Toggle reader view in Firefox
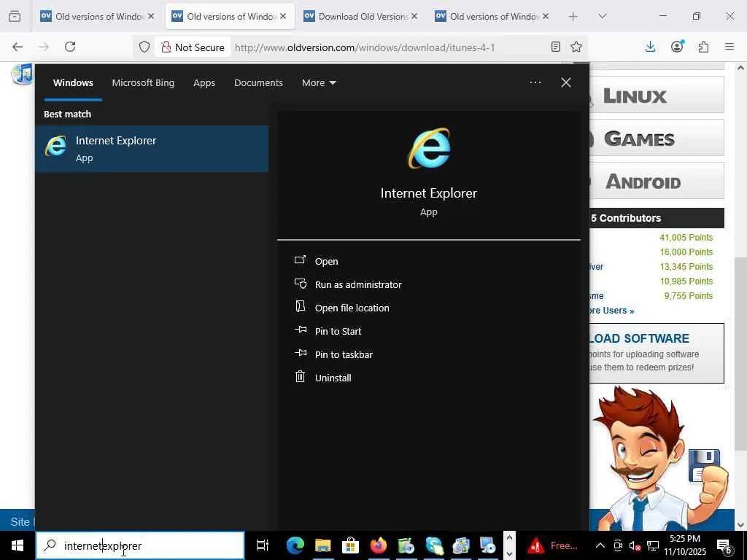The height and width of the screenshot is (560, 747). click(x=555, y=47)
